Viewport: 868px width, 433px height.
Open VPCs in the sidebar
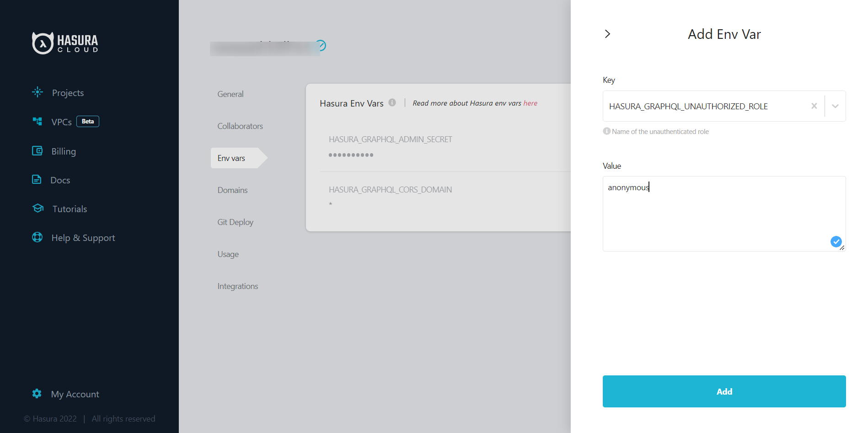pyautogui.click(x=61, y=122)
